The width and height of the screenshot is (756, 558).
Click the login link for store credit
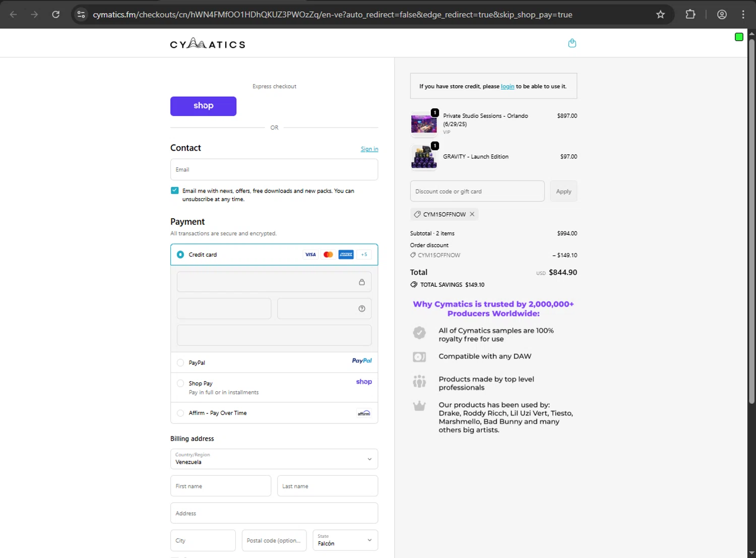[x=508, y=86]
